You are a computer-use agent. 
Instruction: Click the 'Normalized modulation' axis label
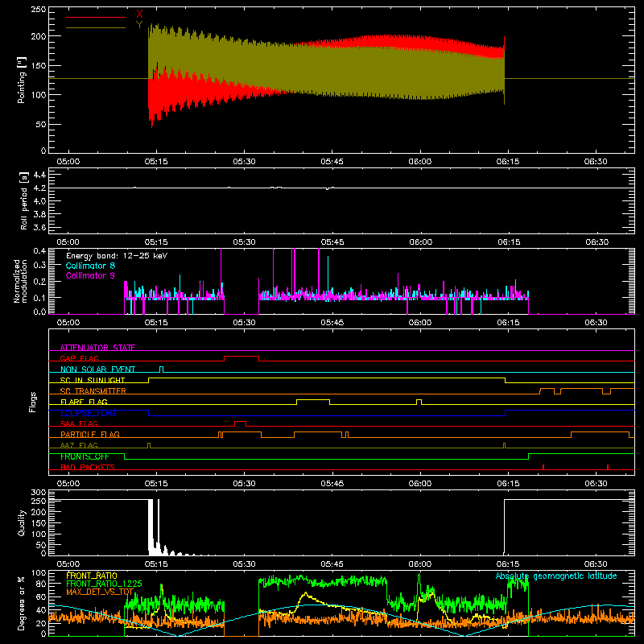pos(21,281)
